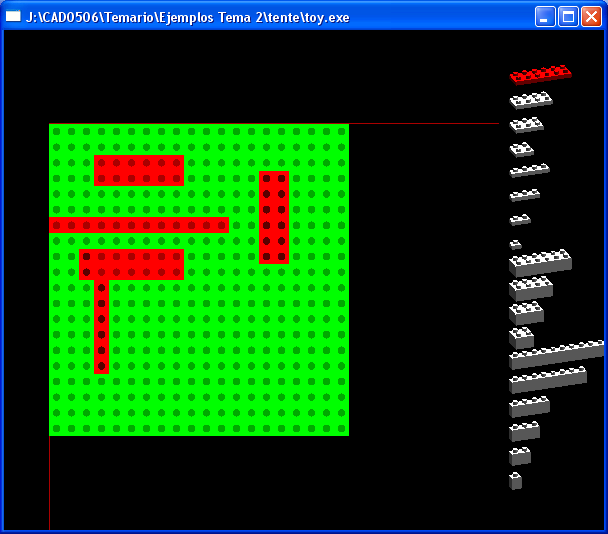This screenshot has width=608, height=534.
Task: Select the red 2x6 flat plate in palette
Action: [540, 74]
